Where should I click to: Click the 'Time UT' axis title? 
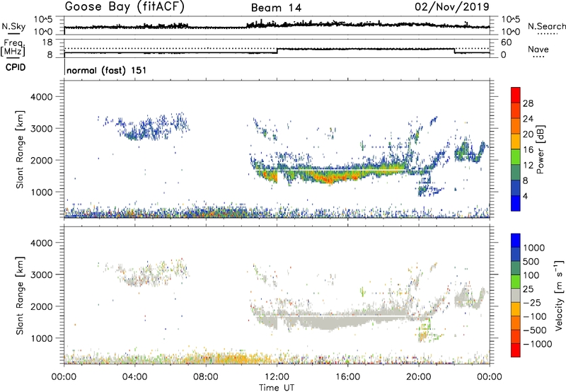[277, 388]
